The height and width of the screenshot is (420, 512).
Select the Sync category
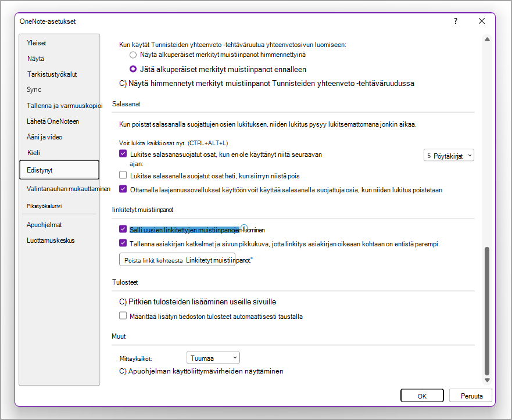point(34,89)
